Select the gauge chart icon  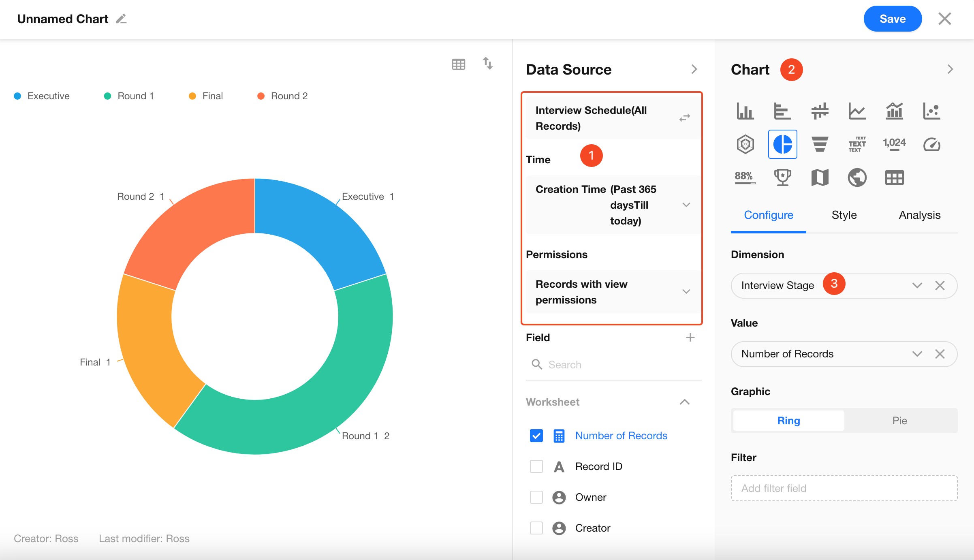pos(931,144)
